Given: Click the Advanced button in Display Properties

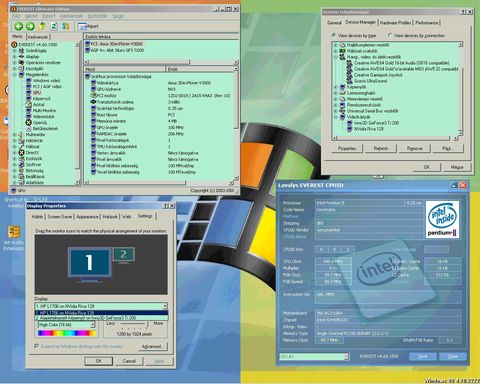Looking at the screenshot, I should (x=152, y=346).
